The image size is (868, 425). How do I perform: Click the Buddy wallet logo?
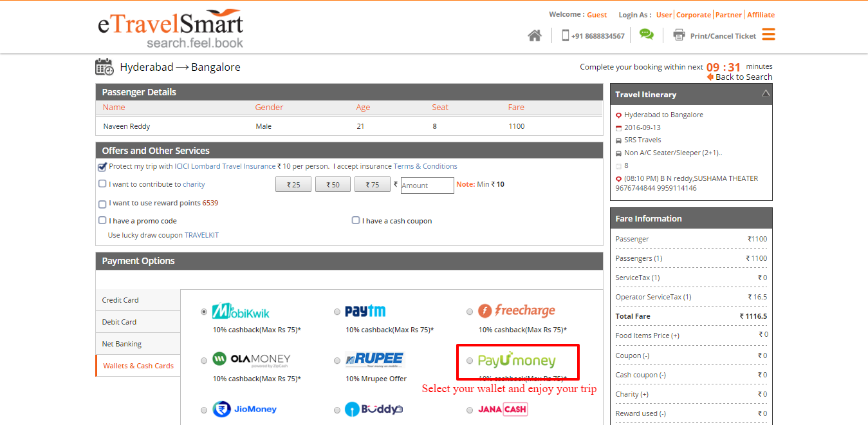click(374, 410)
